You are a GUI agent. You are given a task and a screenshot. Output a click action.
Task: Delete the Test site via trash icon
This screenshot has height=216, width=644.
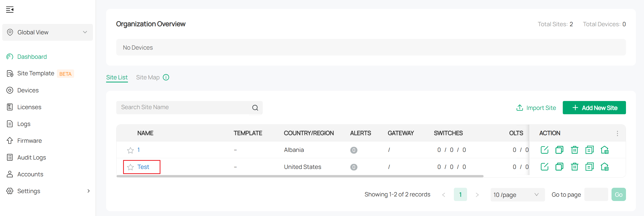575,167
